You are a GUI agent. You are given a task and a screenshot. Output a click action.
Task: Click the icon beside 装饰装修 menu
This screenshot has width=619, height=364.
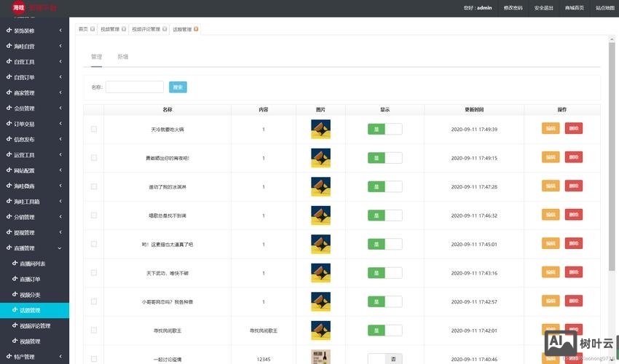pos(9,31)
